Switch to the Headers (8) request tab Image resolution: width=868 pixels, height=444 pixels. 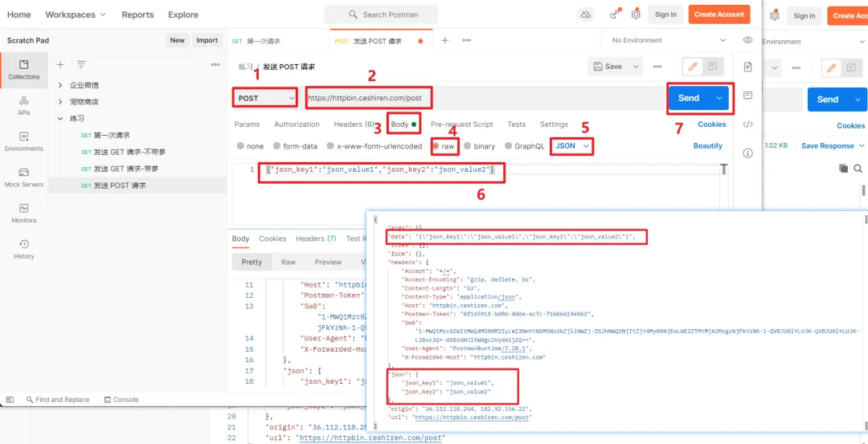coord(354,124)
